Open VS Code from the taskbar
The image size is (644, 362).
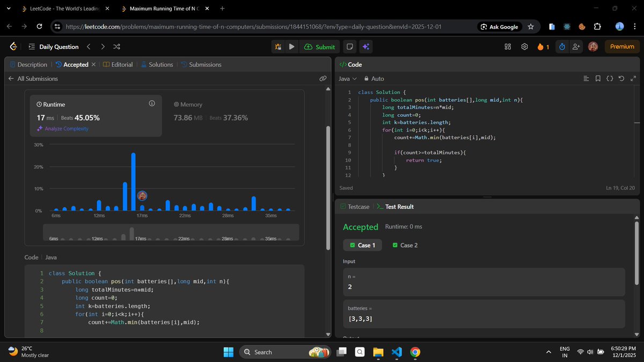pos(397,352)
